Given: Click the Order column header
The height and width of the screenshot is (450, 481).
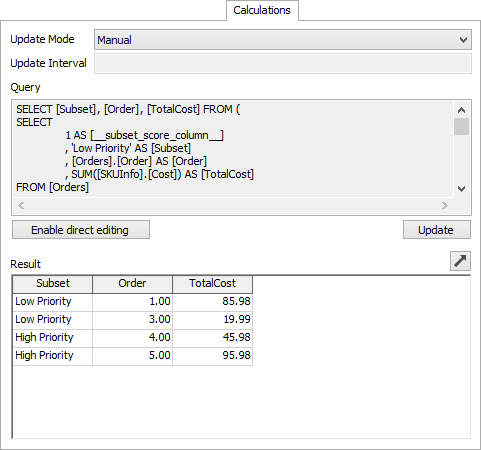Looking at the screenshot, I should pos(132,284).
